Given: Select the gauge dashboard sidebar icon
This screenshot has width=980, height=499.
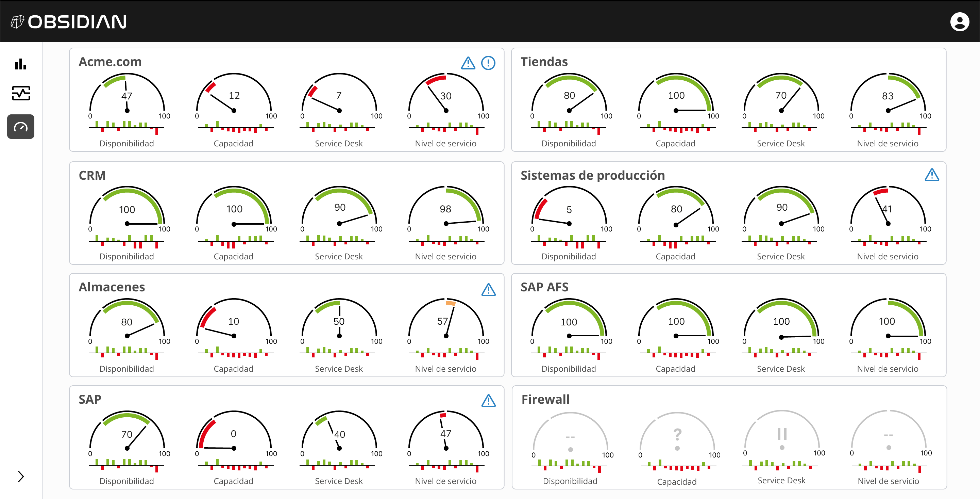Looking at the screenshot, I should tap(20, 127).
